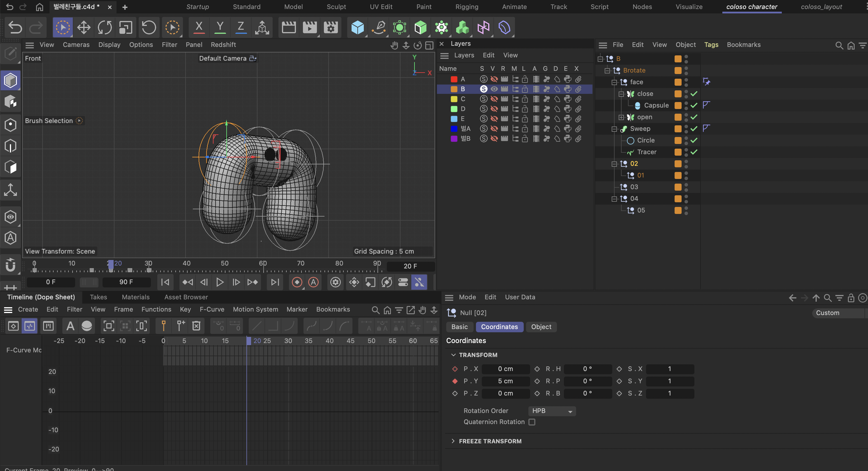Collapse the Brotate null in object tree
Image resolution: width=868 pixels, height=471 pixels.
coord(607,71)
